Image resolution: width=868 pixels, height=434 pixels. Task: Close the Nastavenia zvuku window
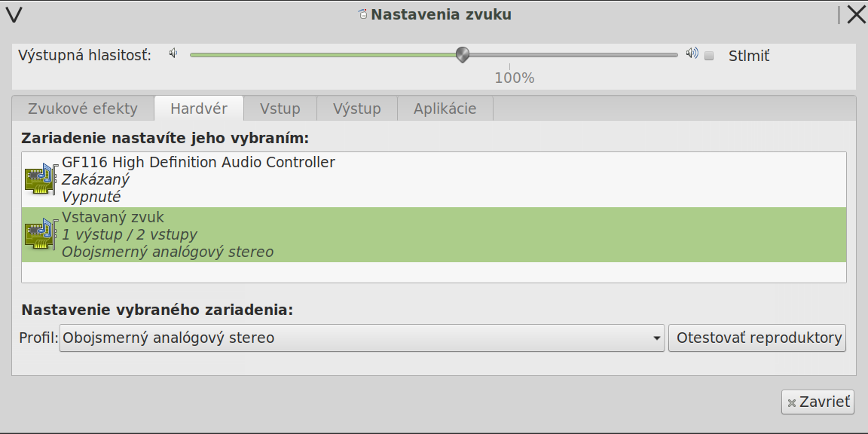point(856,14)
